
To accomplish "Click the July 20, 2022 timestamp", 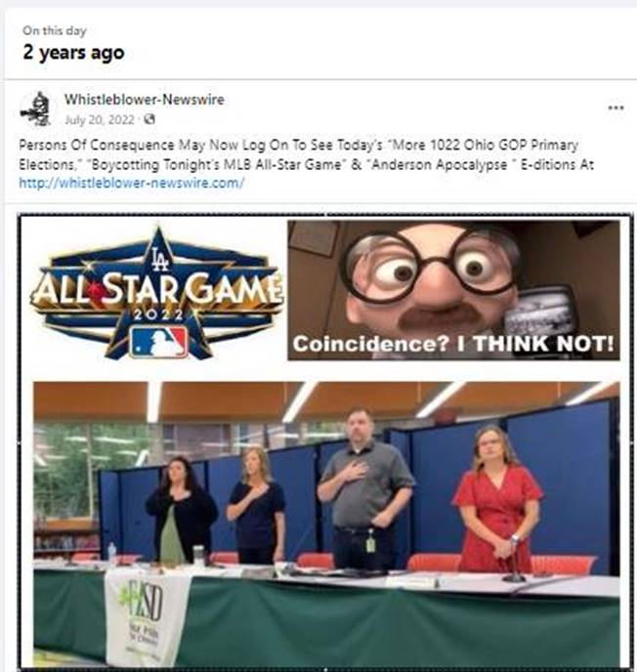I will tap(100, 119).
